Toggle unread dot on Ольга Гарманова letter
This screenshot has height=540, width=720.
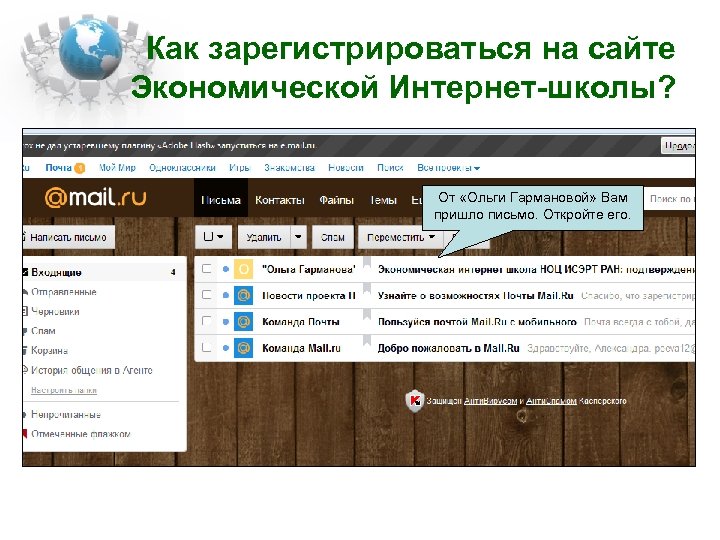coord(225,269)
